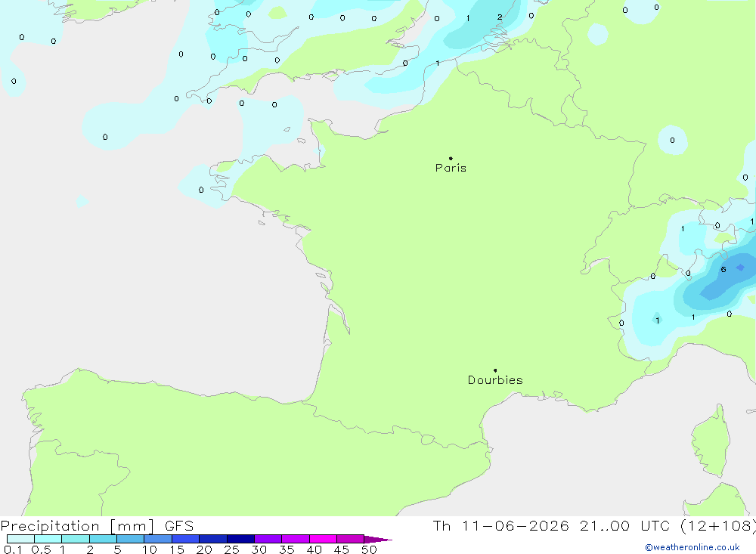756x554 pixels.
Task: Select the black dot marker above Paris
Action: tap(451, 158)
